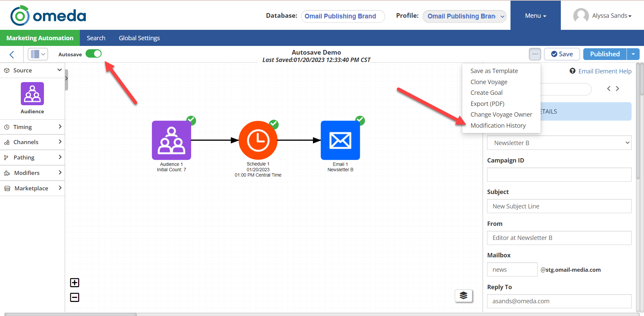Zoom in with the plus icon

pyautogui.click(x=74, y=283)
